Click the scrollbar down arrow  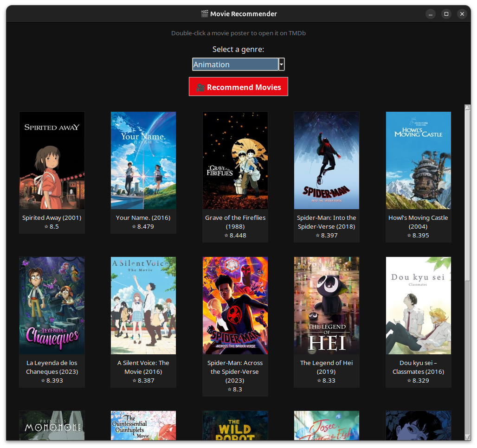468,437
